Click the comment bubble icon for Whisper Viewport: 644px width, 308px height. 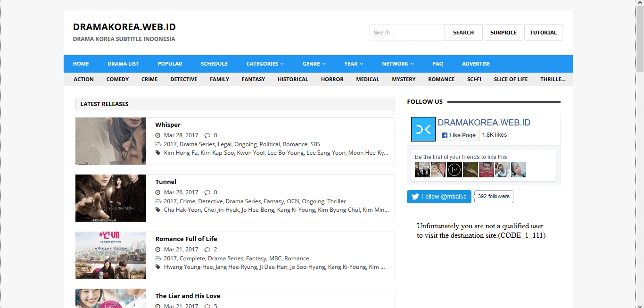coord(207,135)
